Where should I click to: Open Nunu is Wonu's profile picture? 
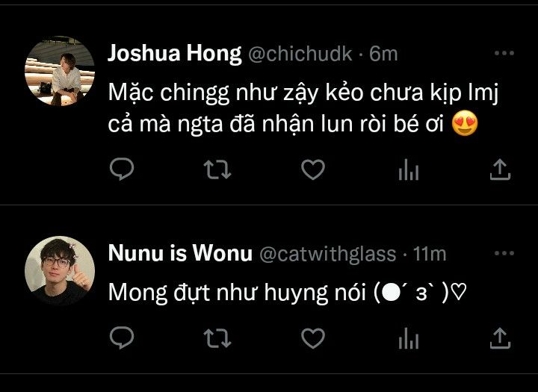60,271
